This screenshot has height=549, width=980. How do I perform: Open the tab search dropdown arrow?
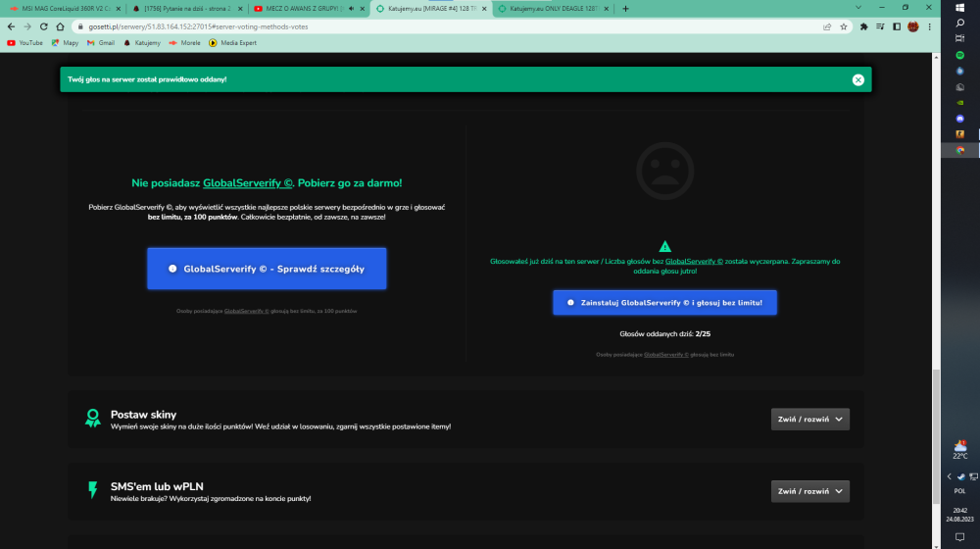point(858,8)
